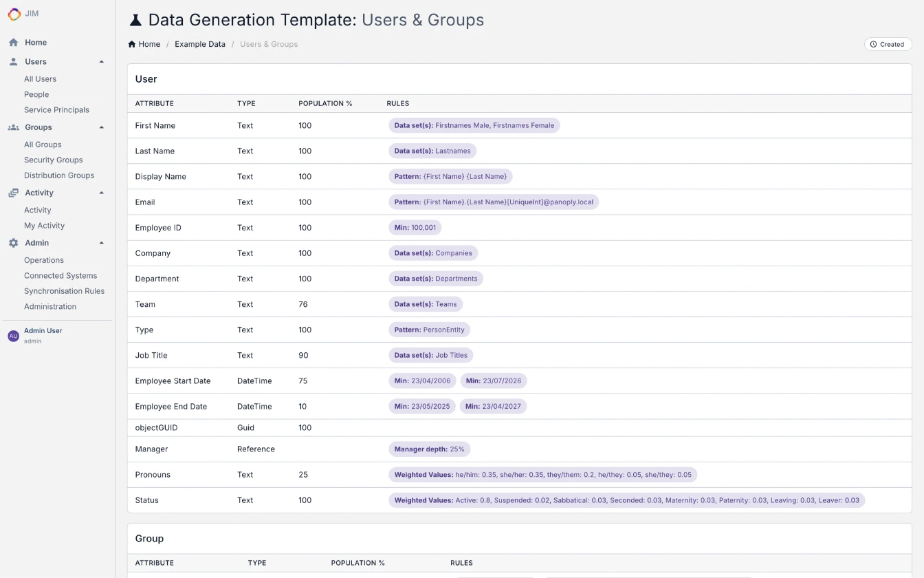Viewport: 924px width, 578px height.
Task: Click the clock icon inside the Created badge
Action: tap(873, 44)
